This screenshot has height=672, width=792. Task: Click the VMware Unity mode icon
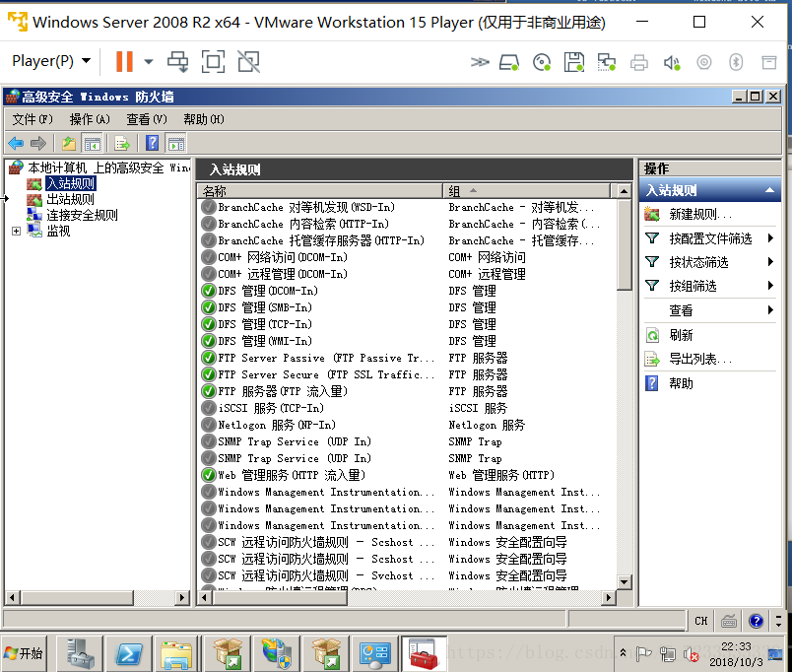[248, 62]
